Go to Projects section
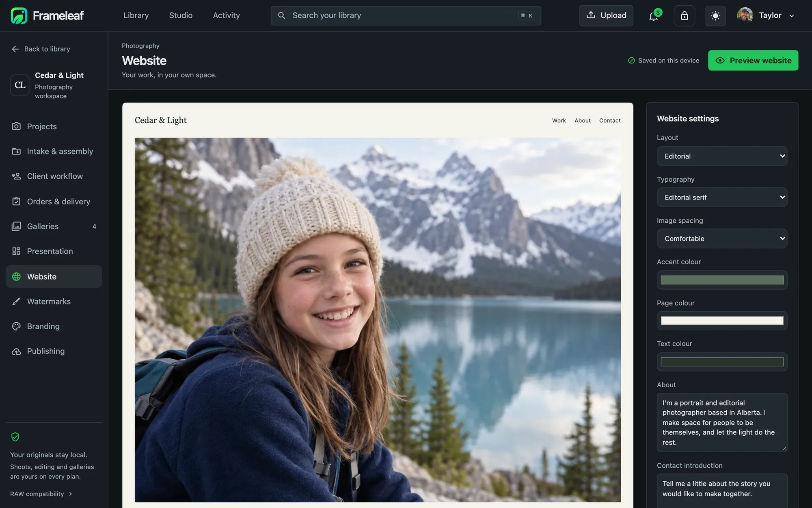This screenshot has height=508, width=812. click(x=54, y=126)
